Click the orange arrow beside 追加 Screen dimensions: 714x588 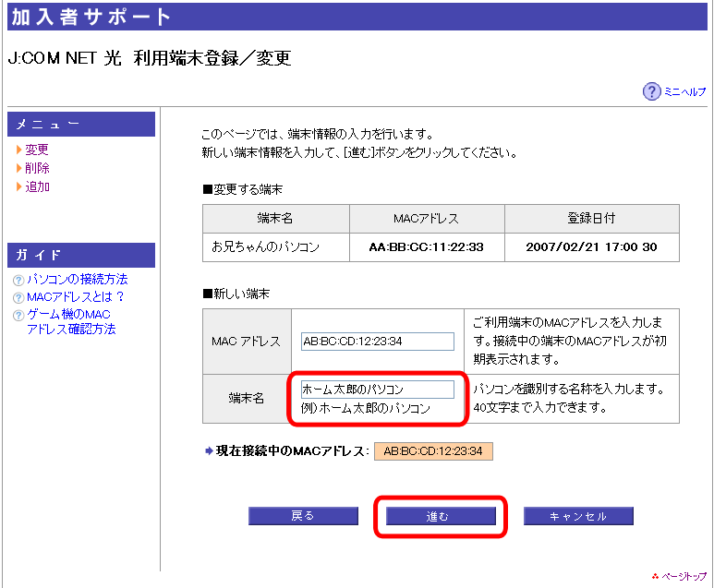18,186
